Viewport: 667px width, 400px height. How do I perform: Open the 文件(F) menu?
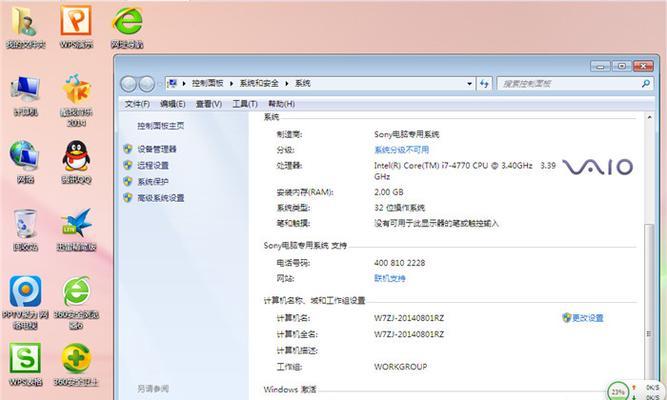(137, 103)
